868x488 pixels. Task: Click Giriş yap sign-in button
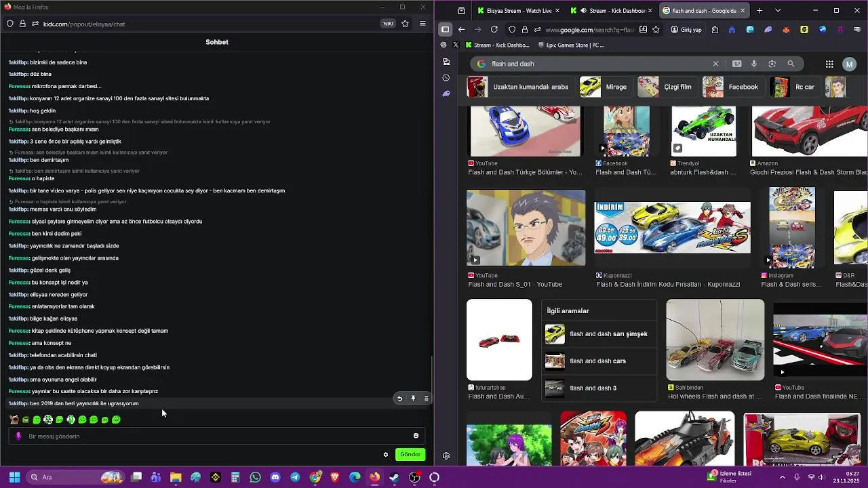pos(686,30)
